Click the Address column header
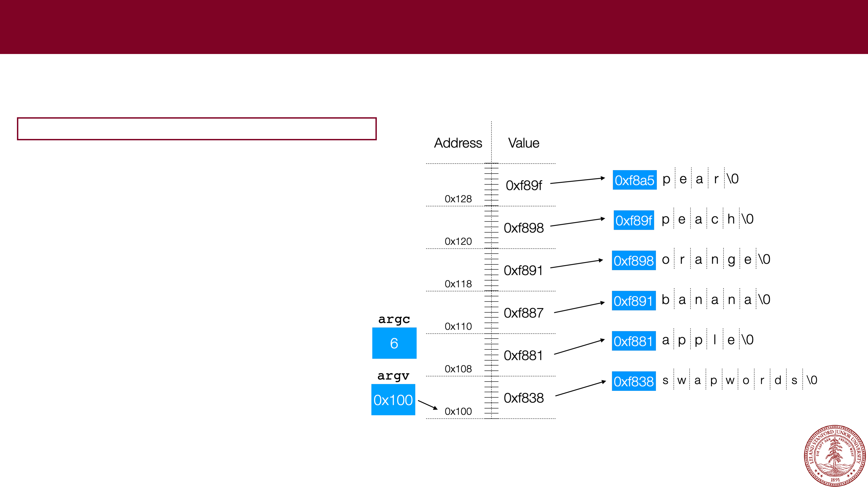 [458, 143]
